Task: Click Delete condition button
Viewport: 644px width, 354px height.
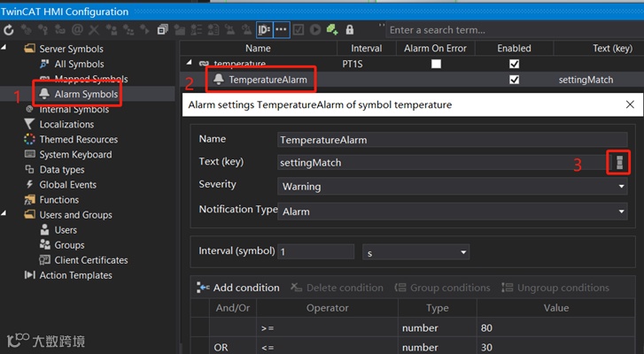Action: (x=337, y=288)
